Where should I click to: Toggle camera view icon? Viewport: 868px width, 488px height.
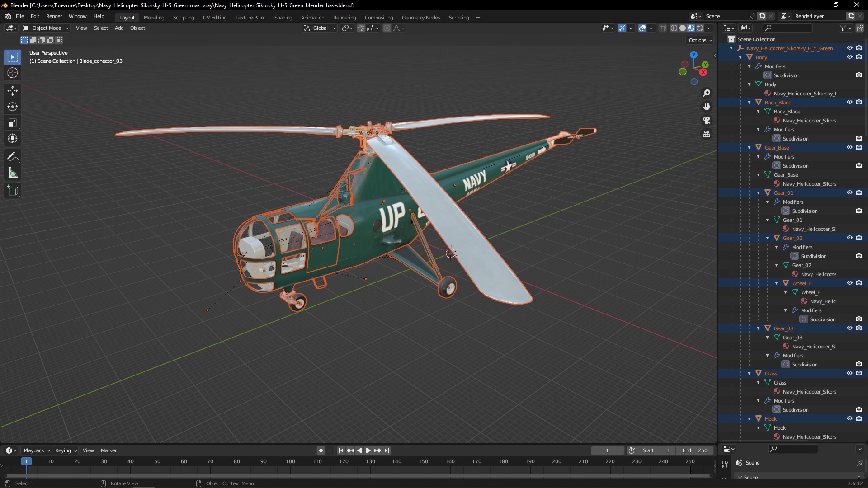point(707,120)
